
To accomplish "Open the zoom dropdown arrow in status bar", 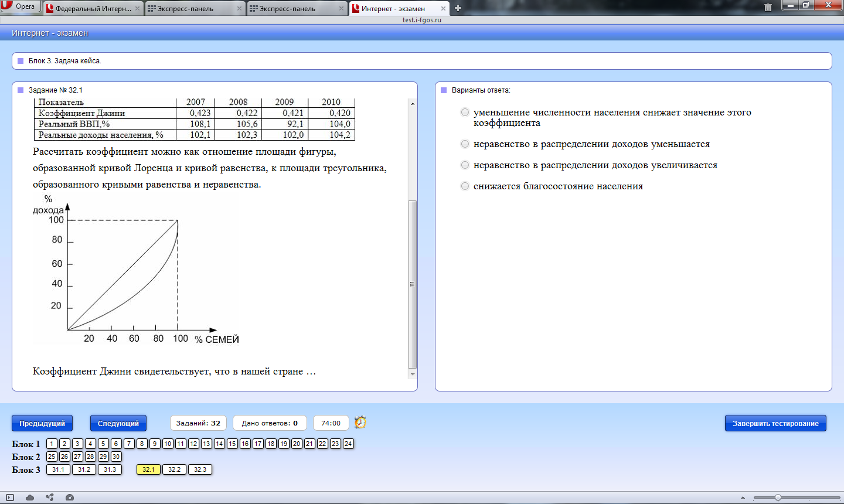I will (x=743, y=498).
